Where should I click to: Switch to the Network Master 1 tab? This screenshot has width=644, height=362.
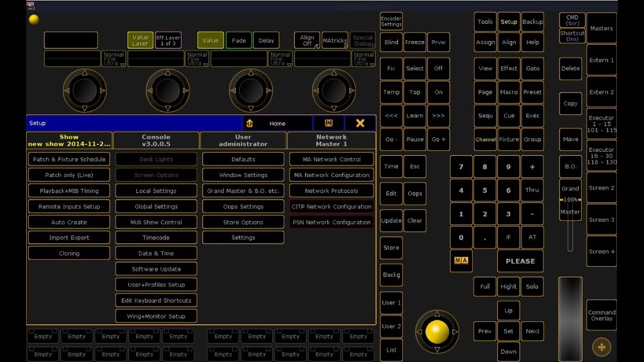click(x=332, y=140)
